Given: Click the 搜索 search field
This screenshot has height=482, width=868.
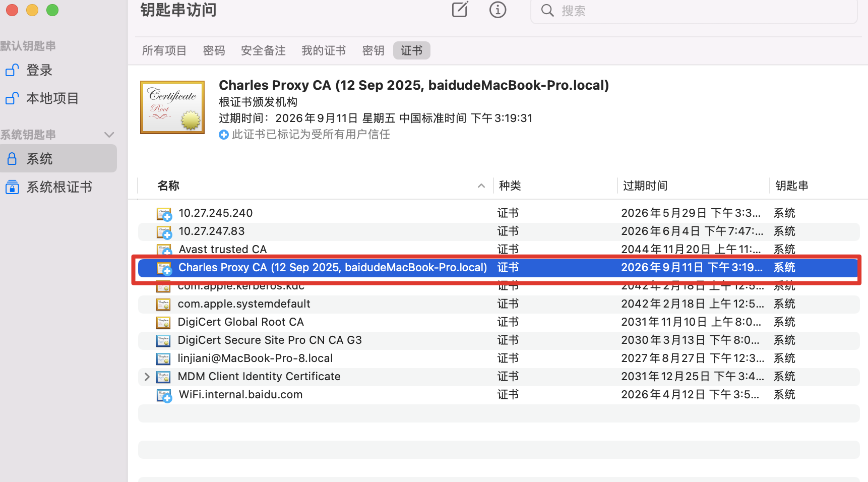Looking at the screenshot, I should pyautogui.click(x=694, y=11).
